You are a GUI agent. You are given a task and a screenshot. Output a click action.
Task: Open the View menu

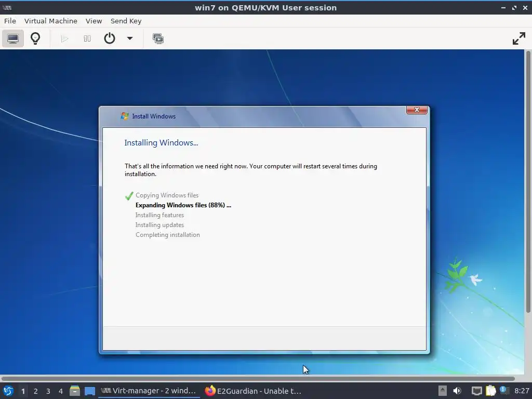(94, 21)
